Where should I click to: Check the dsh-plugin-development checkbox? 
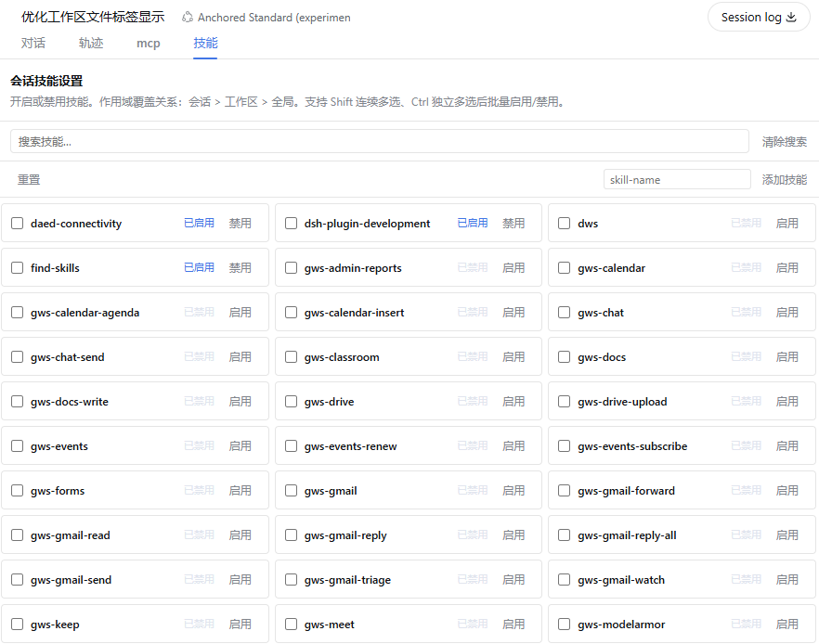291,224
